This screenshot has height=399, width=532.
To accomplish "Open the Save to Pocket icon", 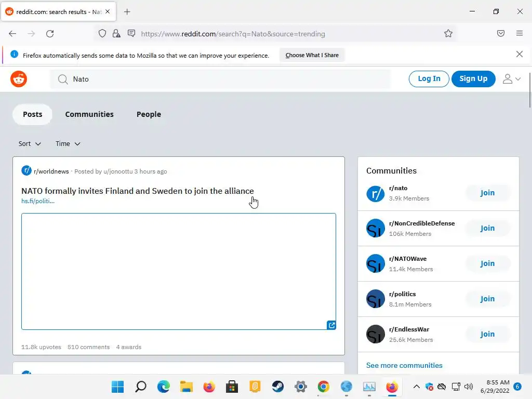I will click(500, 33).
